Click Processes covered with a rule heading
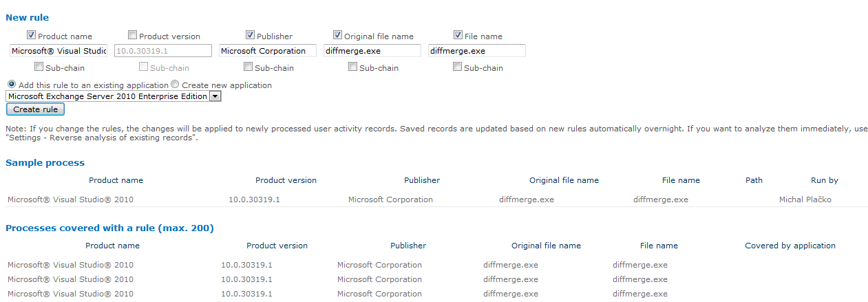Image resolution: width=868 pixels, height=302 pixels. [109, 228]
